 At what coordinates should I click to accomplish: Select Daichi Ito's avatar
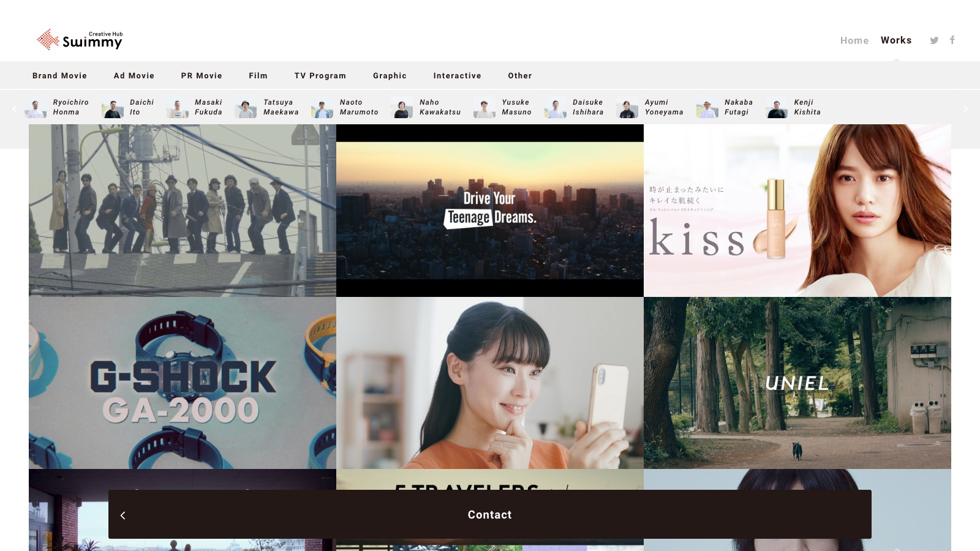coord(113,108)
